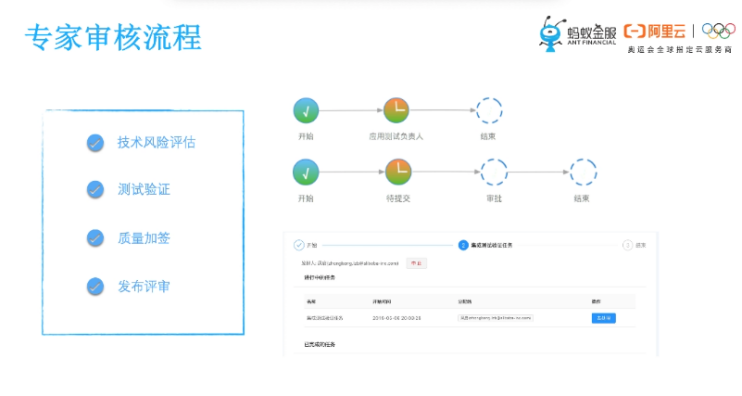Select the text 发布评审
Screen dimensions: 742x396
point(144,286)
